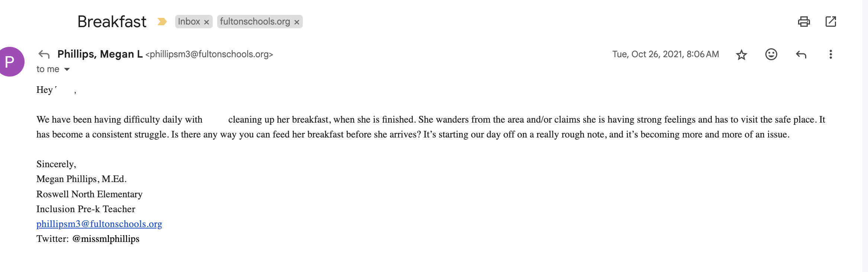868x272 pixels.
Task: Click the @missmlphillips Twitter handle
Action: point(106,239)
